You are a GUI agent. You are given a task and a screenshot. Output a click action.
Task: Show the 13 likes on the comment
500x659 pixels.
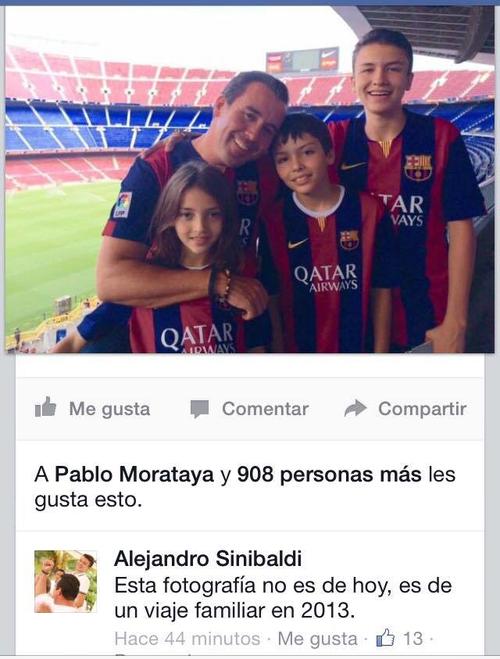pos(413,639)
